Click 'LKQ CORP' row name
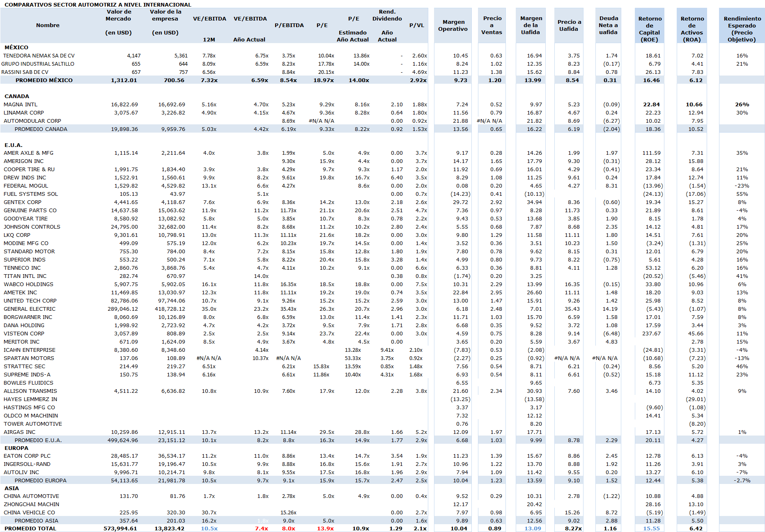 click(17, 235)
